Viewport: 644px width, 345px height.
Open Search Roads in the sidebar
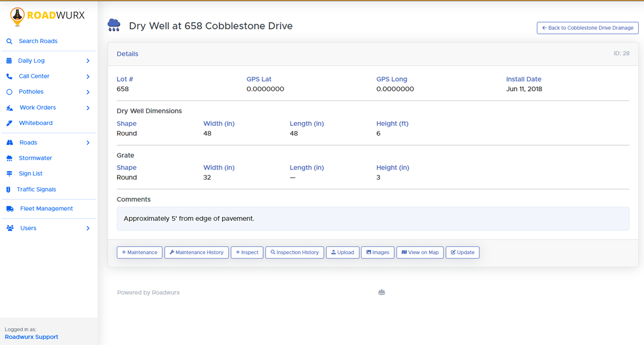point(38,41)
